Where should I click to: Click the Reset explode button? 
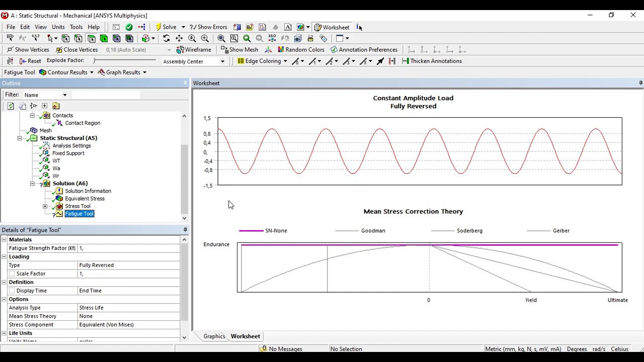(x=30, y=61)
